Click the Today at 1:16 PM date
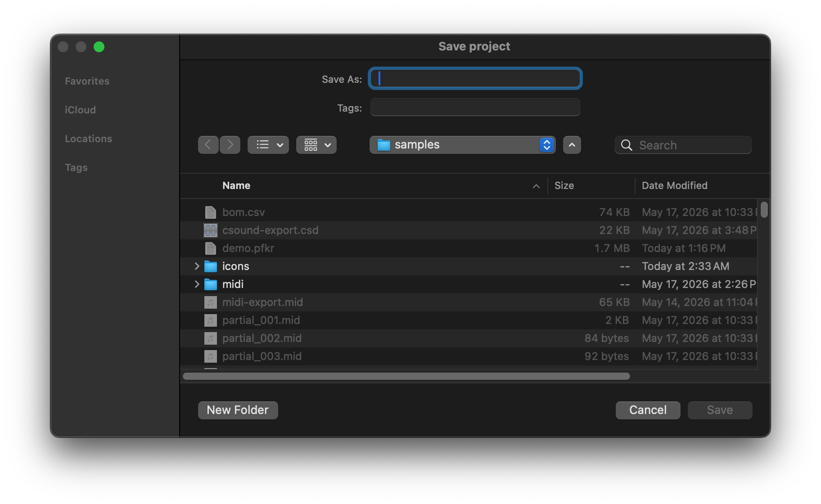821x504 pixels. 684,248
